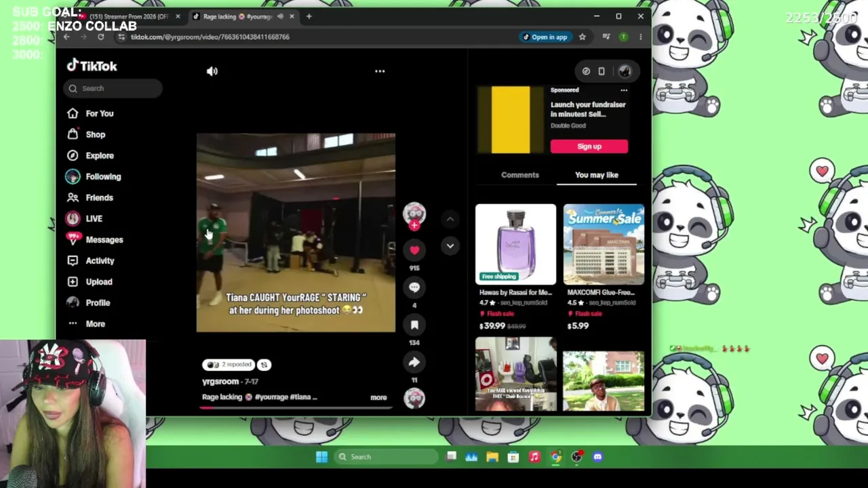Open the video's three-dot options menu
This screenshot has width=868, height=488.
coord(380,70)
